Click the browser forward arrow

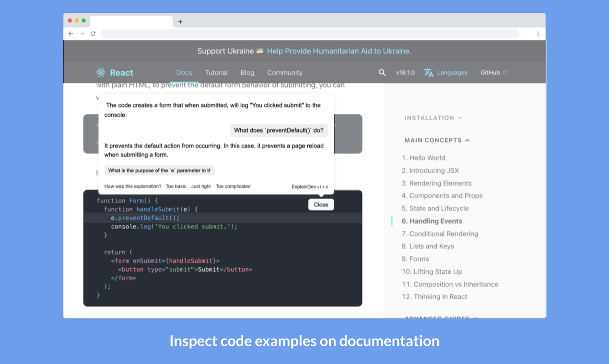point(82,34)
